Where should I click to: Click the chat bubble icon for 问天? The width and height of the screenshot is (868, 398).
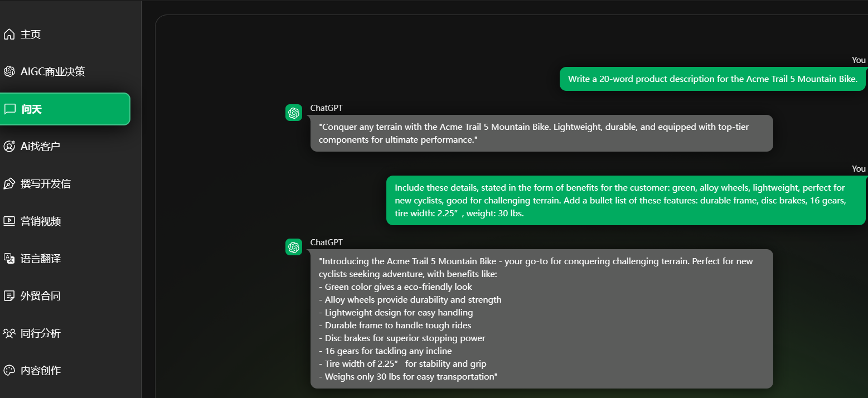pos(9,109)
